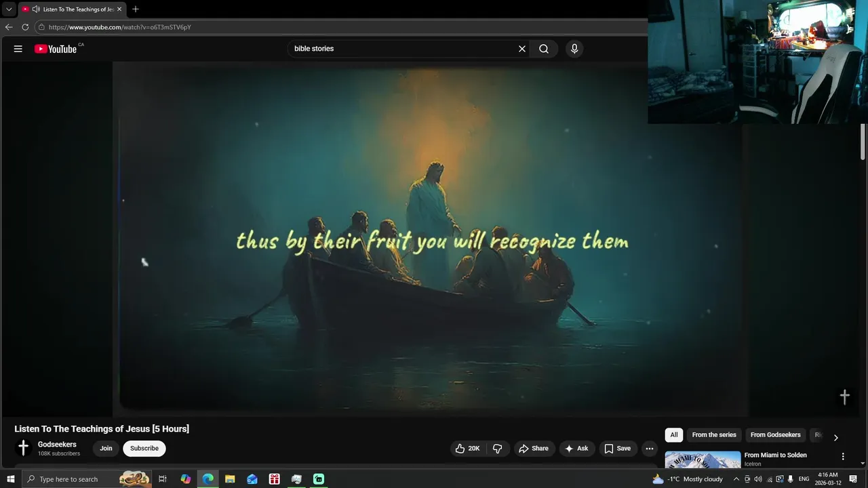Viewport: 868px width, 488px height.
Task: Open the tab search dropdown arrow
Action: click(9, 9)
